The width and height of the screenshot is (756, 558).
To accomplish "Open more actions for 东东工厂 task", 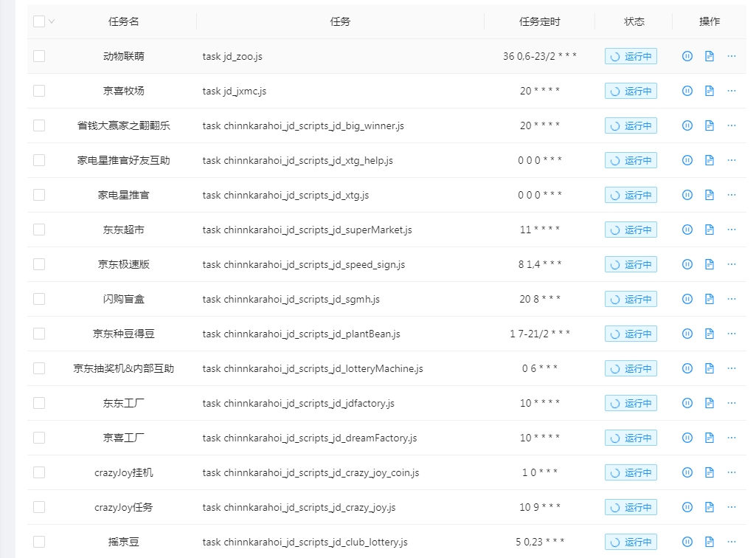I will [731, 403].
